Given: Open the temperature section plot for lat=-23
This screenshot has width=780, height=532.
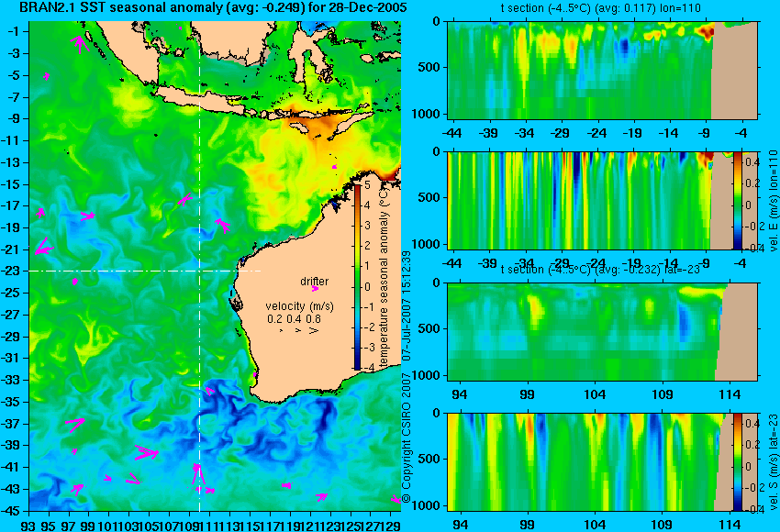Looking at the screenshot, I should coord(603,332).
